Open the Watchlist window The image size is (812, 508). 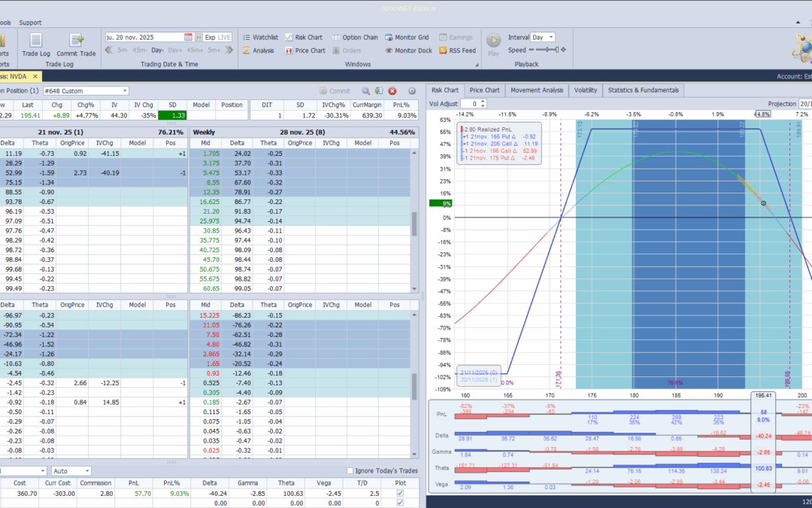[260, 38]
